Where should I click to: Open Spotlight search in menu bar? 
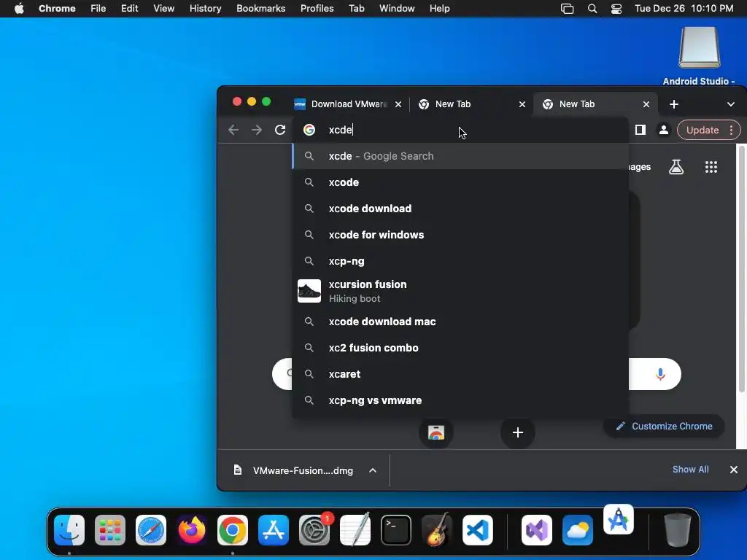coord(592,9)
